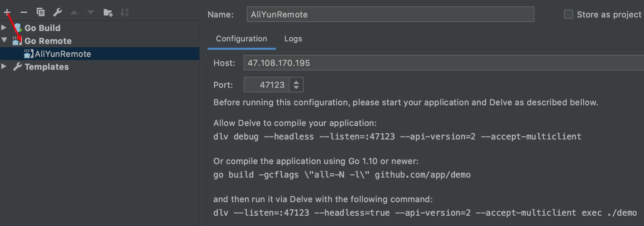Click the Create New Folder icon
Image resolution: width=644 pixels, height=226 pixels.
coord(108,13)
